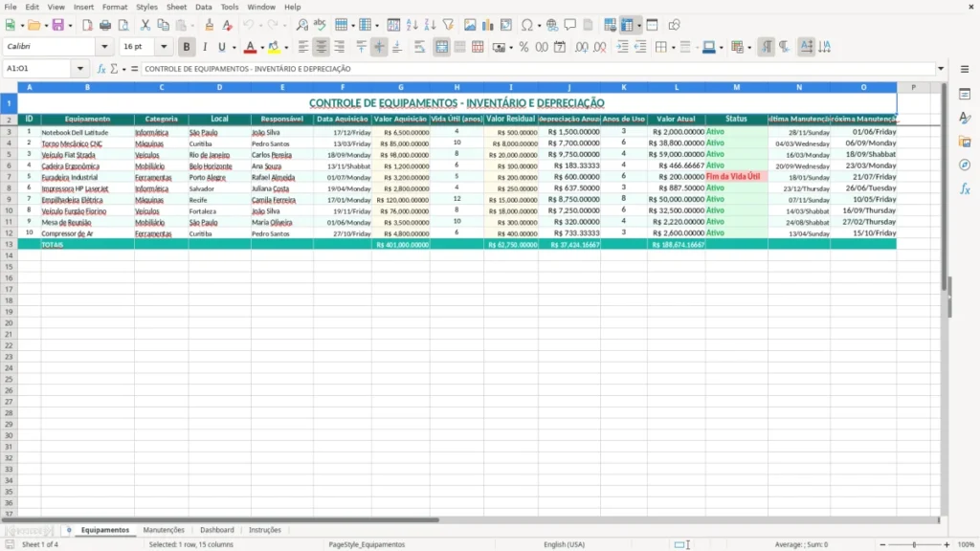Open font color dropdown arrow

click(262, 48)
